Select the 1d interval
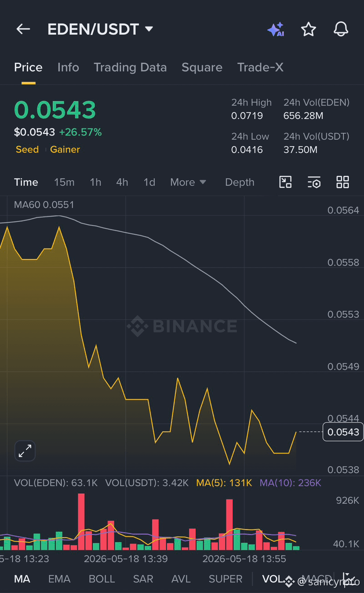This screenshot has width=364, height=593. point(149,182)
